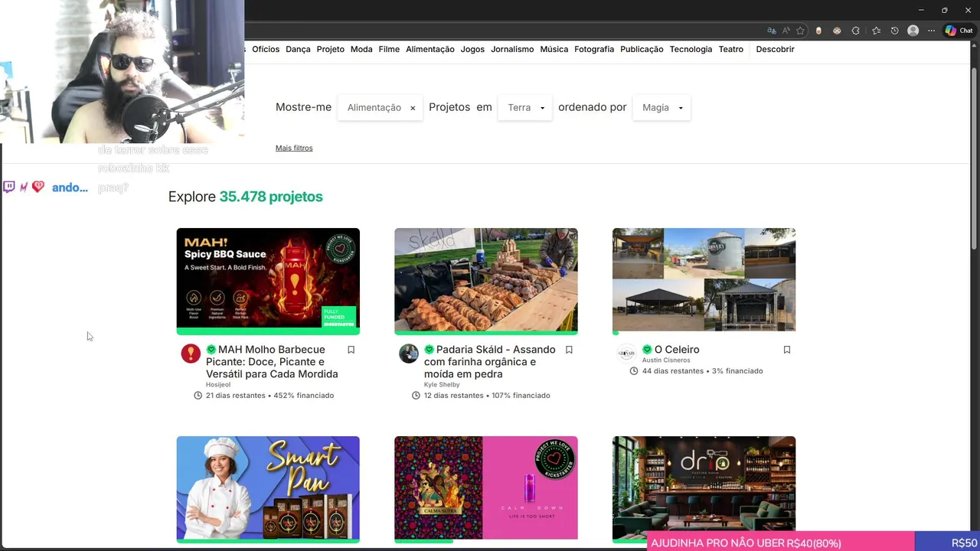This screenshot has height=551, width=980.
Task: Open the Música category
Action: 554,49
